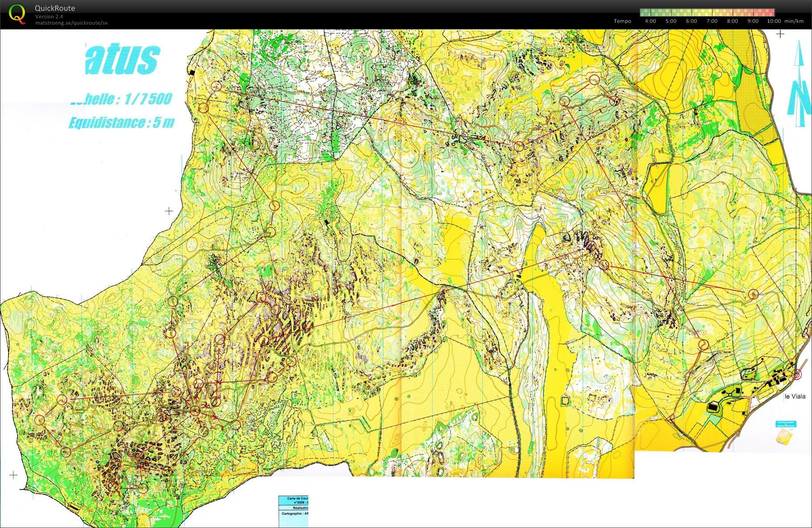Click the control circle next to le Viala
The width and height of the screenshot is (812, 528).
[797, 375]
